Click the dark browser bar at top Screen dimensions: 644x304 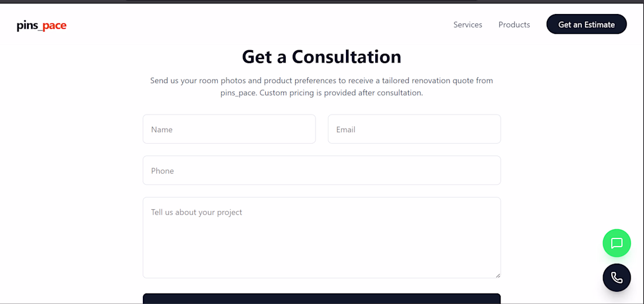(321, 1)
